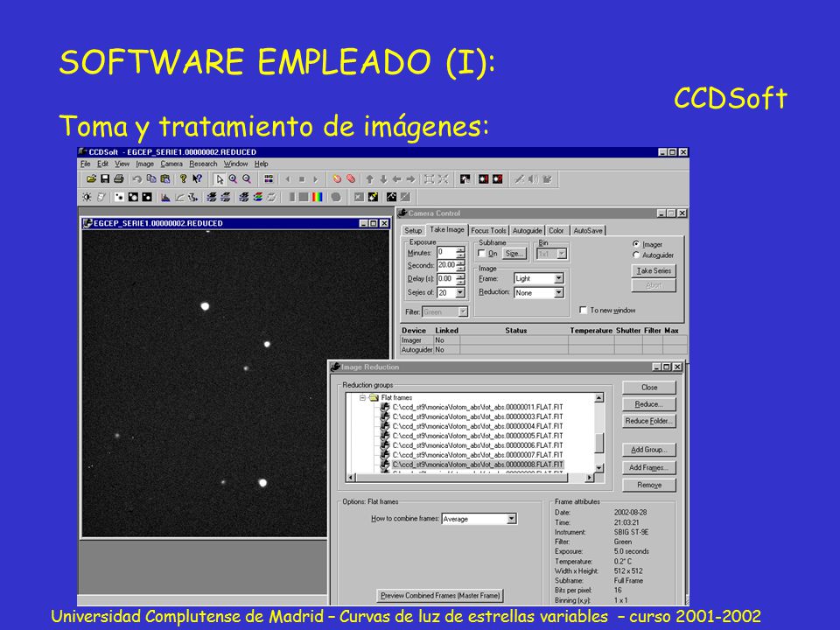Click the Reduce... button
The width and height of the screenshot is (840, 630).
tap(648, 404)
